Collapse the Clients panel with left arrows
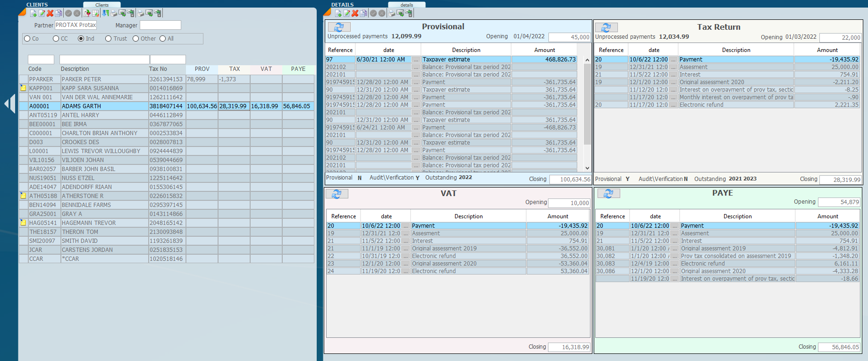The width and height of the screenshot is (868, 361). [9, 103]
